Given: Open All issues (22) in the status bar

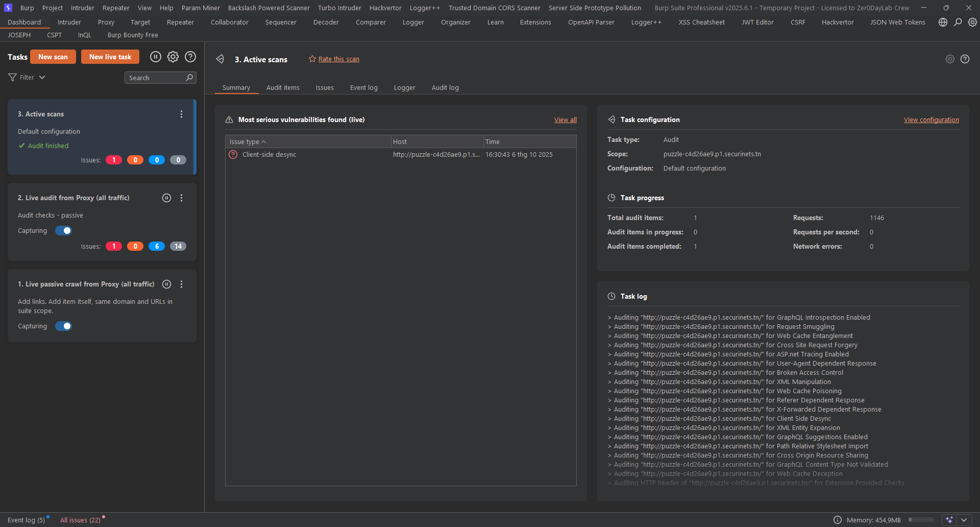Looking at the screenshot, I should (81, 520).
